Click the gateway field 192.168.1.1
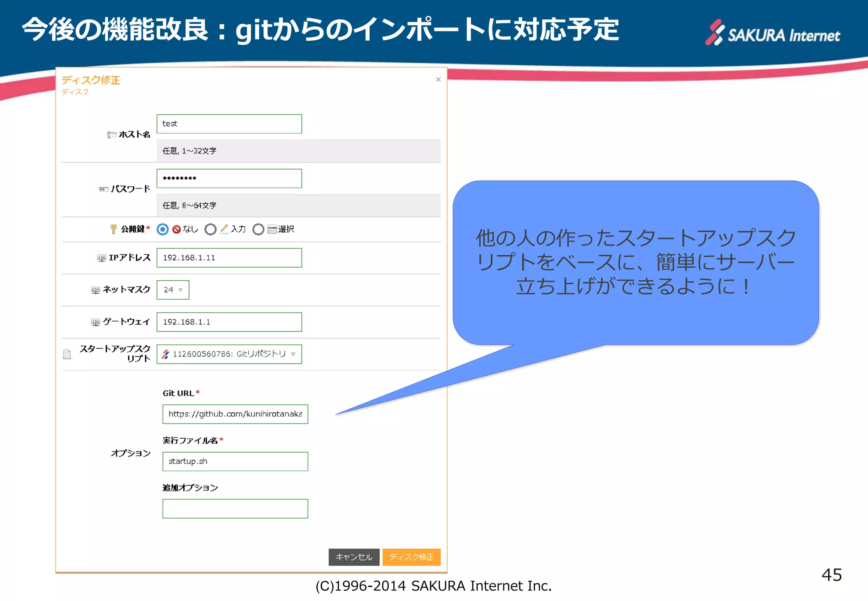This screenshot has height=601, width=868. [x=229, y=322]
